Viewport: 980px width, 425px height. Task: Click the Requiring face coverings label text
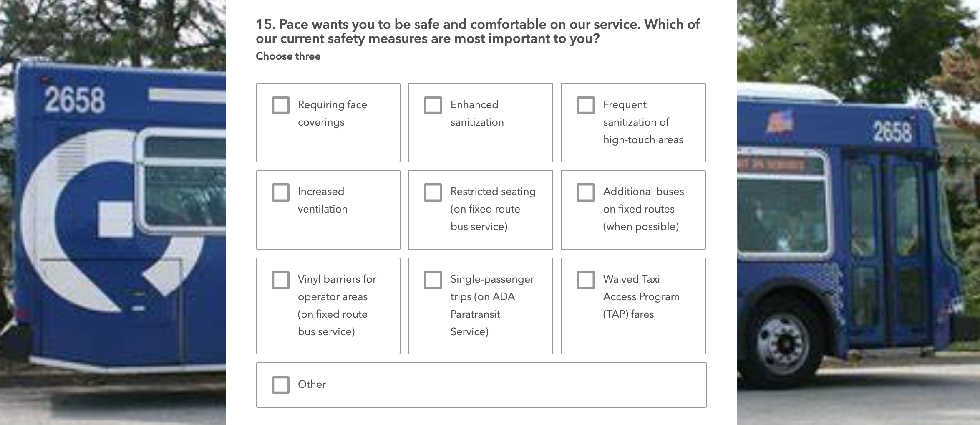pos(333,113)
